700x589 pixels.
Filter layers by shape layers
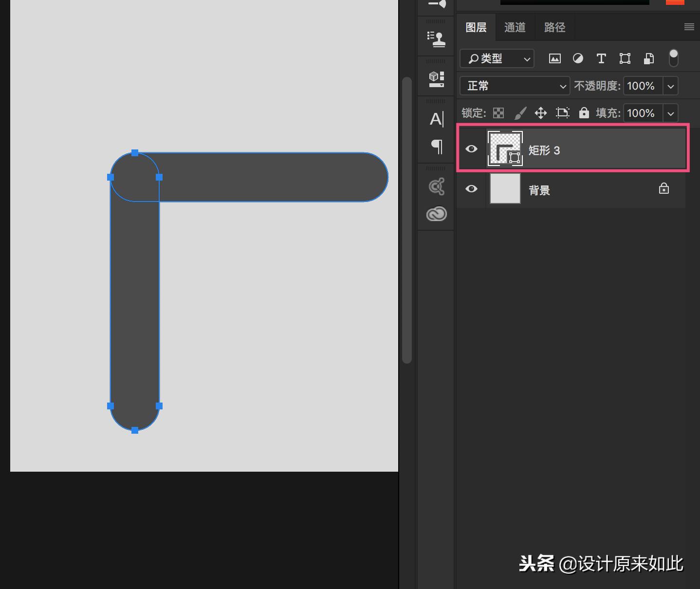tap(625, 58)
